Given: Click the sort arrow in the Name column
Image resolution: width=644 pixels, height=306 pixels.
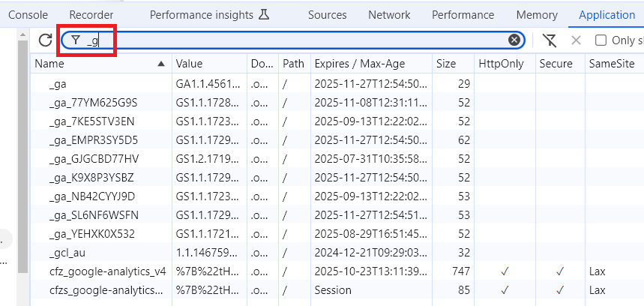Looking at the screenshot, I should [x=161, y=64].
